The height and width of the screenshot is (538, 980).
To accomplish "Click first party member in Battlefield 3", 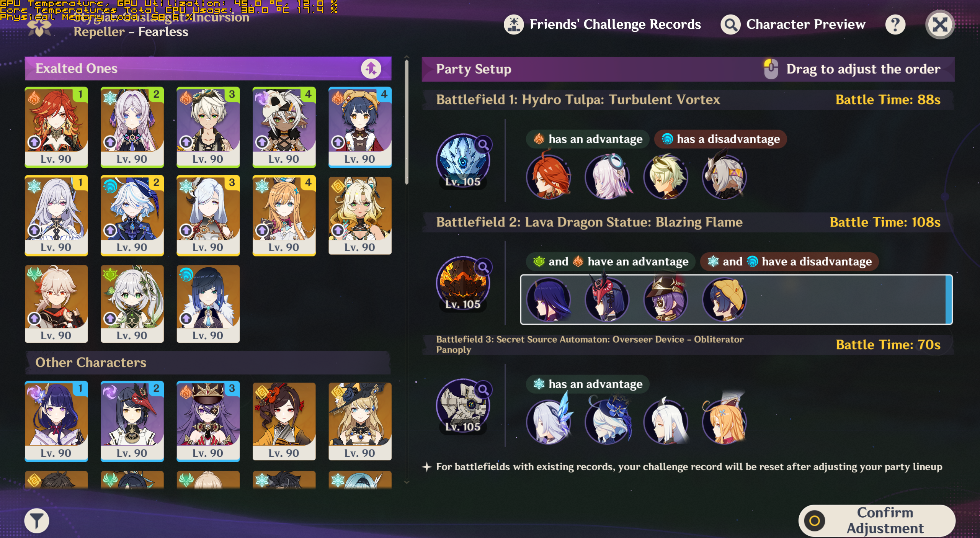I will pos(549,421).
